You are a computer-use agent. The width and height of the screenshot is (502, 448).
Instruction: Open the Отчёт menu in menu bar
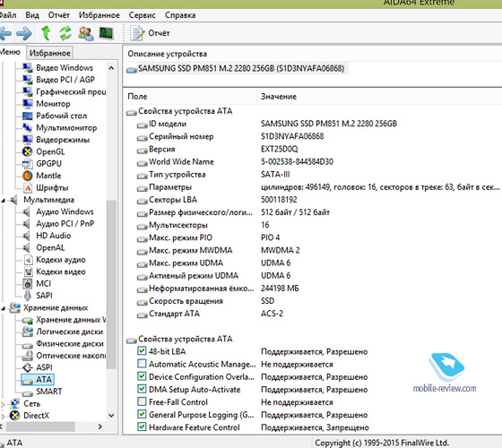point(58,15)
